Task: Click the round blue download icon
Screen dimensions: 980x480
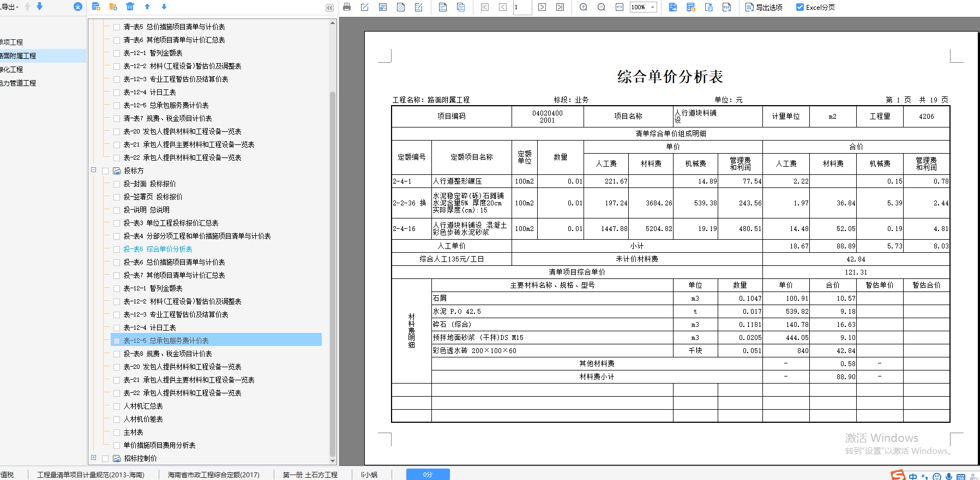Action: (x=77, y=7)
